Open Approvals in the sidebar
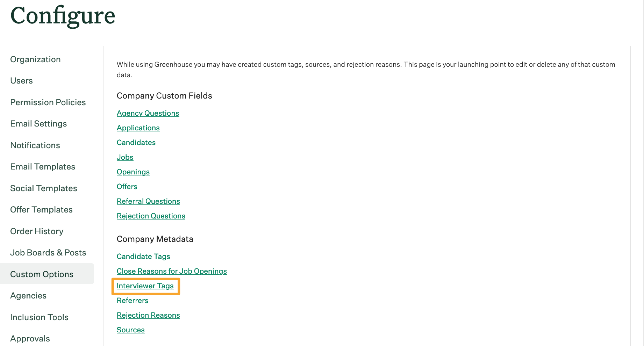Image resolution: width=644 pixels, height=346 pixels. 30,339
